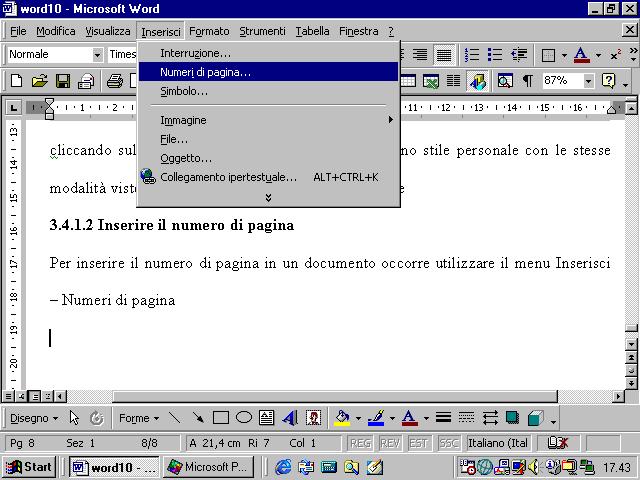Image resolution: width=640 pixels, height=480 pixels.
Task: Select Objects arrow on Disegno toolbar
Action: (x=74, y=418)
